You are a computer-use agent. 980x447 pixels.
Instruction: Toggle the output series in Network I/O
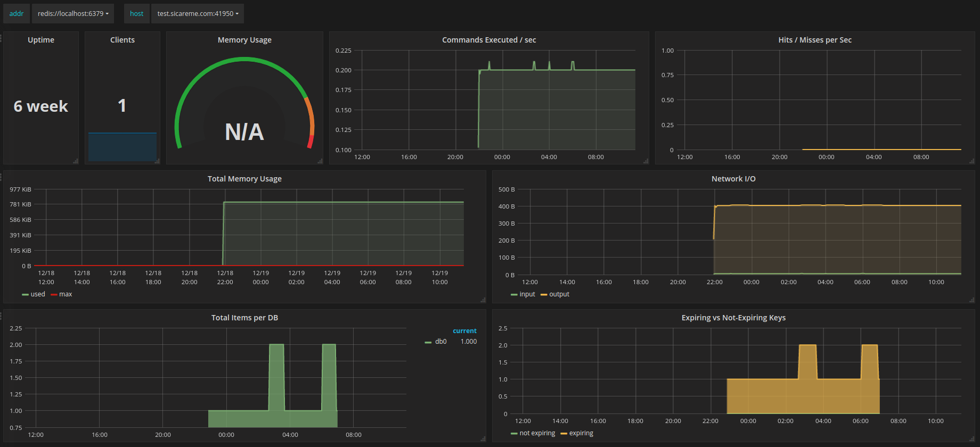tap(559, 294)
